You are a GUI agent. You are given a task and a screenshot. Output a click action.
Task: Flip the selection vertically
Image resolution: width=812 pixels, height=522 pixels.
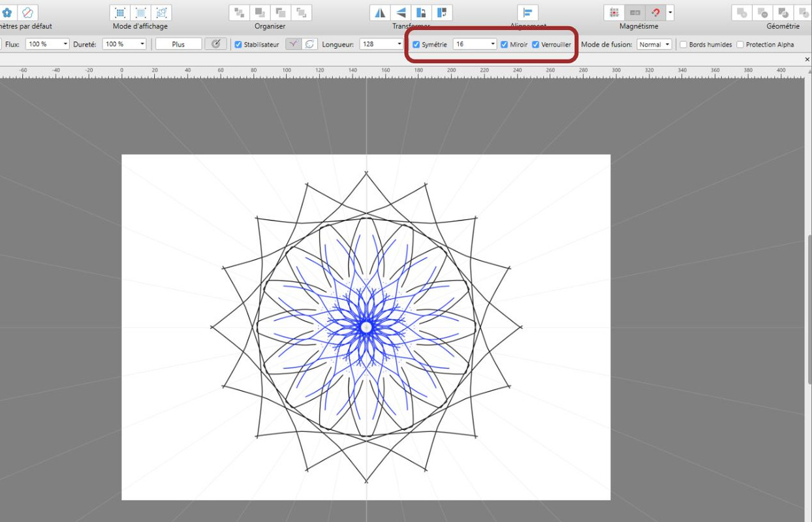(401, 12)
